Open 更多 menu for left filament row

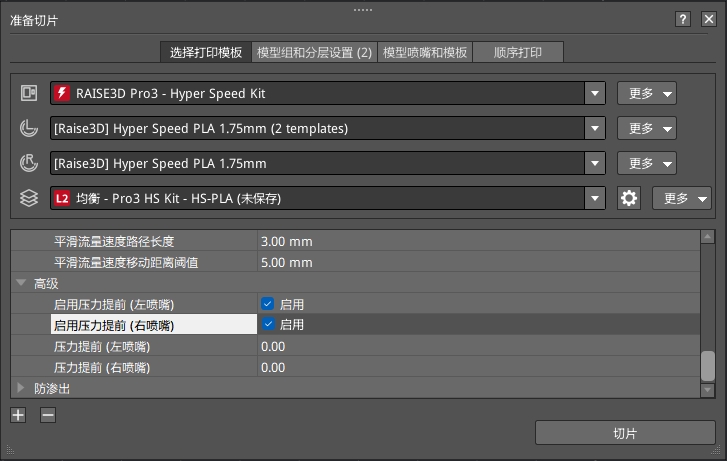pyautogui.click(x=647, y=128)
